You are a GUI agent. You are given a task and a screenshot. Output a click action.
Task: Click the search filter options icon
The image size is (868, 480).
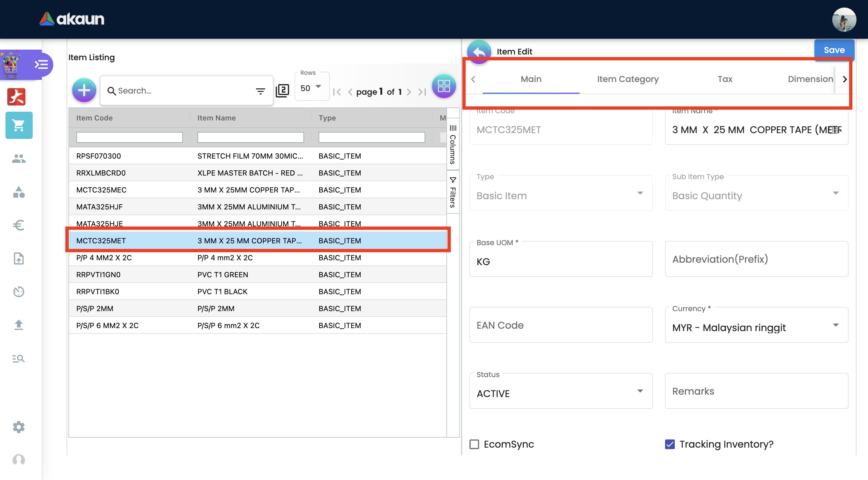(x=260, y=91)
